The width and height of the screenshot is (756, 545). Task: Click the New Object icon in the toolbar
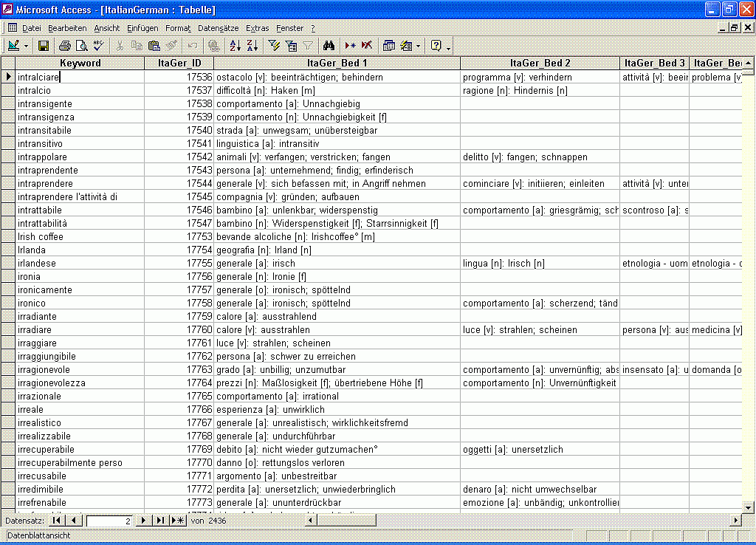click(x=407, y=46)
